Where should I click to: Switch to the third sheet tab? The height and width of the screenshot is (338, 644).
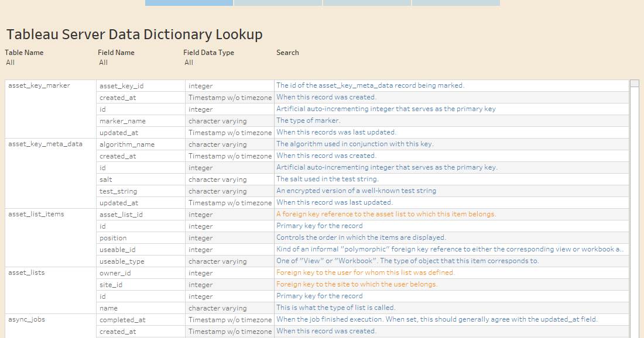366,2
